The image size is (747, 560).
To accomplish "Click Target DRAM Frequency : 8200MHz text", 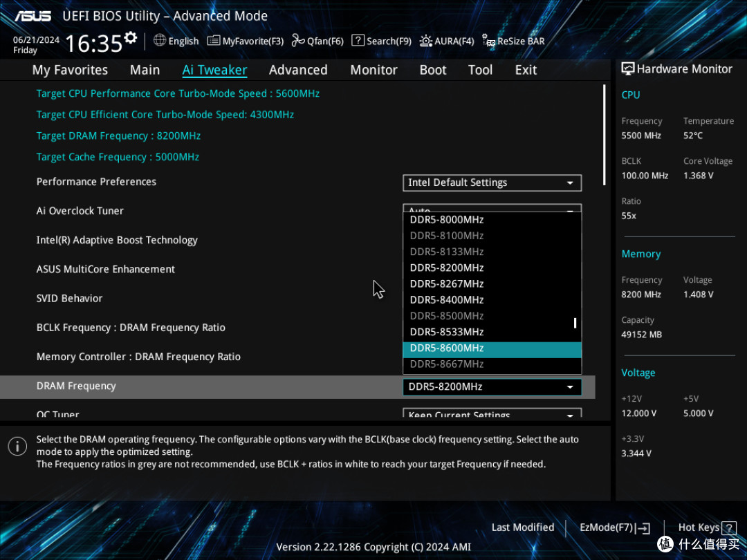I will (x=119, y=136).
